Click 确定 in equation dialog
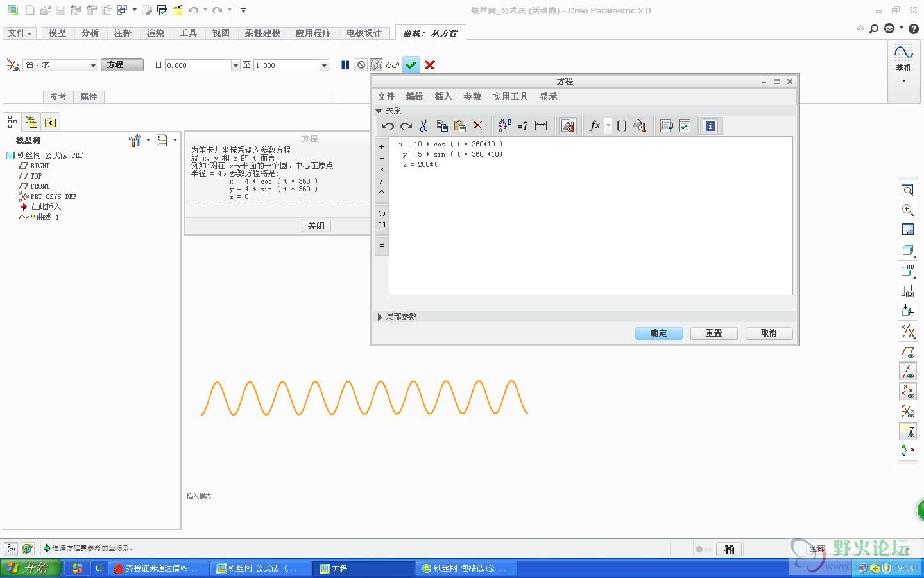The width and height of the screenshot is (924, 578). [x=659, y=333]
